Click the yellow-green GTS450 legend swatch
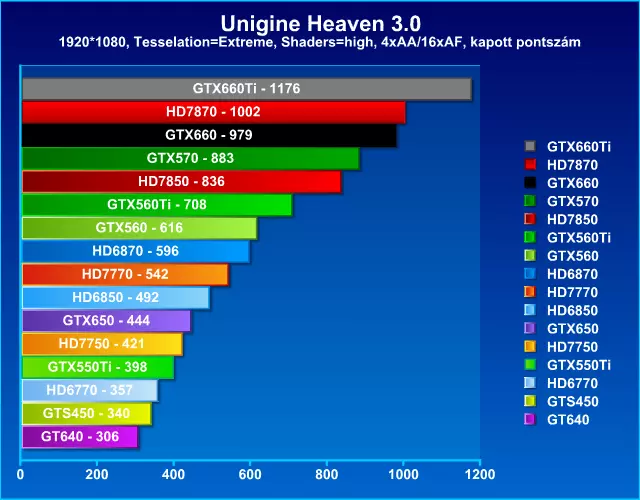The image size is (640, 500). click(x=530, y=401)
